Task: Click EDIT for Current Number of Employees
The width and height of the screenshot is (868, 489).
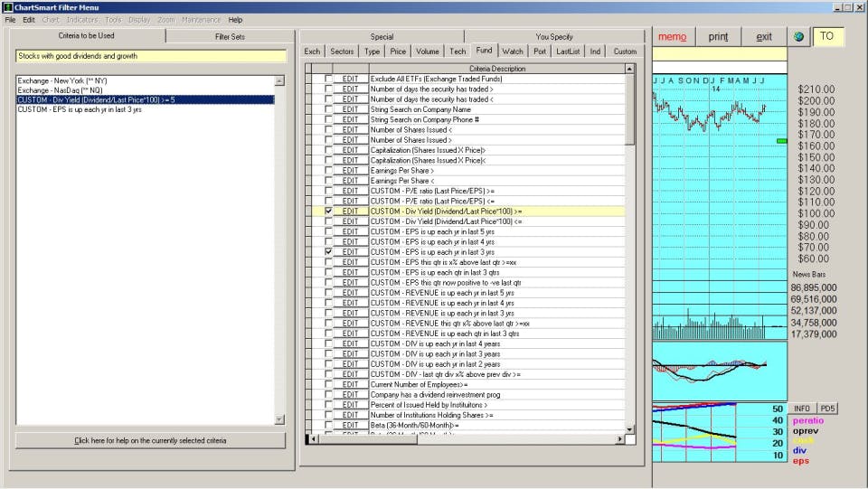Action: [x=350, y=384]
